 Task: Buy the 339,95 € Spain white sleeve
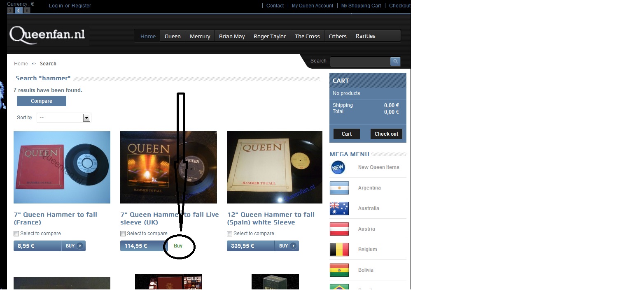pyautogui.click(x=287, y=246)
